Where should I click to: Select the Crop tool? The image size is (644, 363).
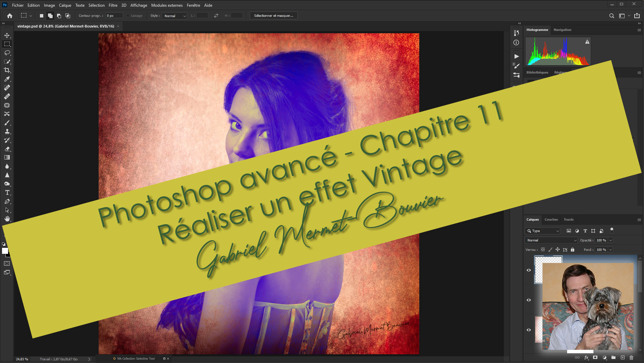7,70
